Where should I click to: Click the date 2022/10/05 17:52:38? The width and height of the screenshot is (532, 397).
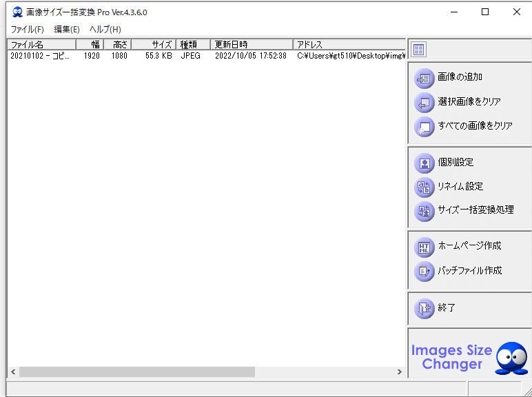(x=251, y=56)
